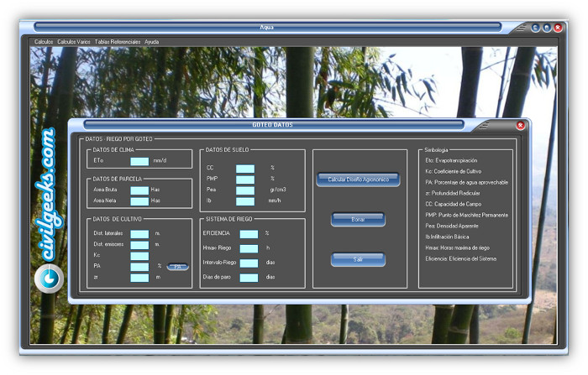Focus the EFICIENCIA input box
Screen dimensions: 588x375
click(x=249, y=234)
